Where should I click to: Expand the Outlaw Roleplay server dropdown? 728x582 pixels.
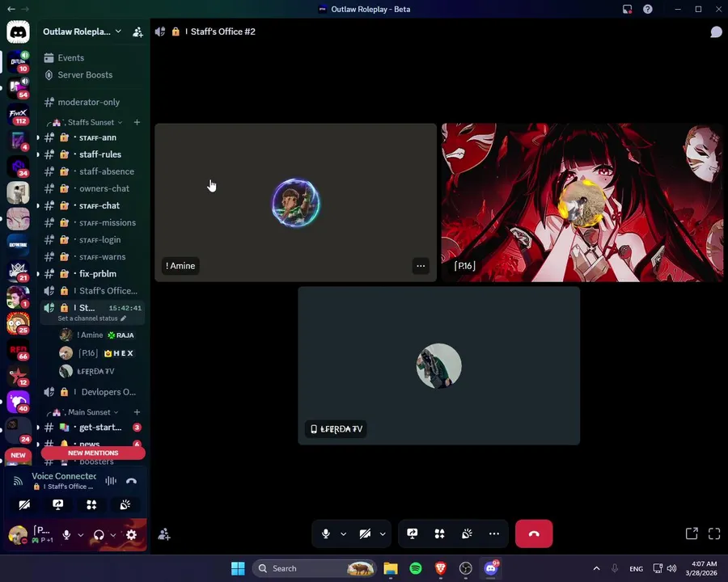click(118, 32)
